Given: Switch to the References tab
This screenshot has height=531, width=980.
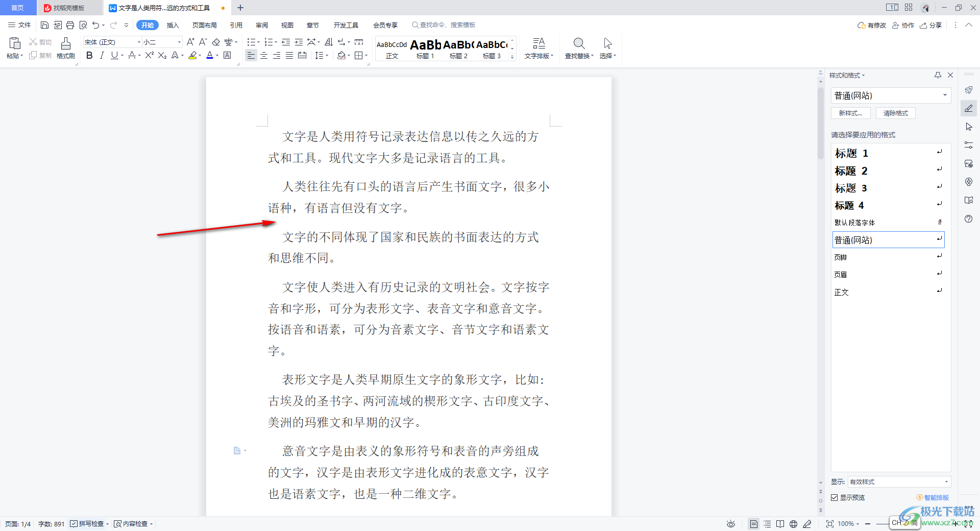Looking at the screenshot, I should click(x=236, y=25).
